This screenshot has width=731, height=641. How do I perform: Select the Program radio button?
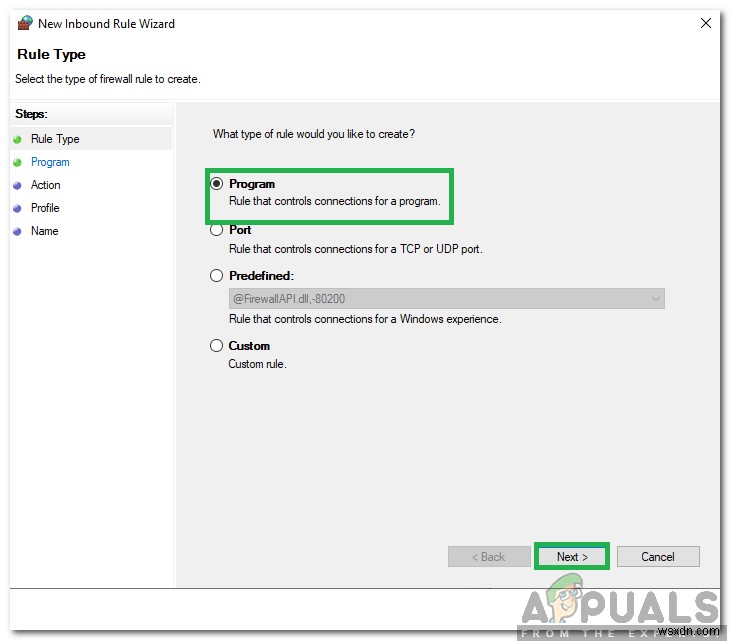tap(216, 184)
